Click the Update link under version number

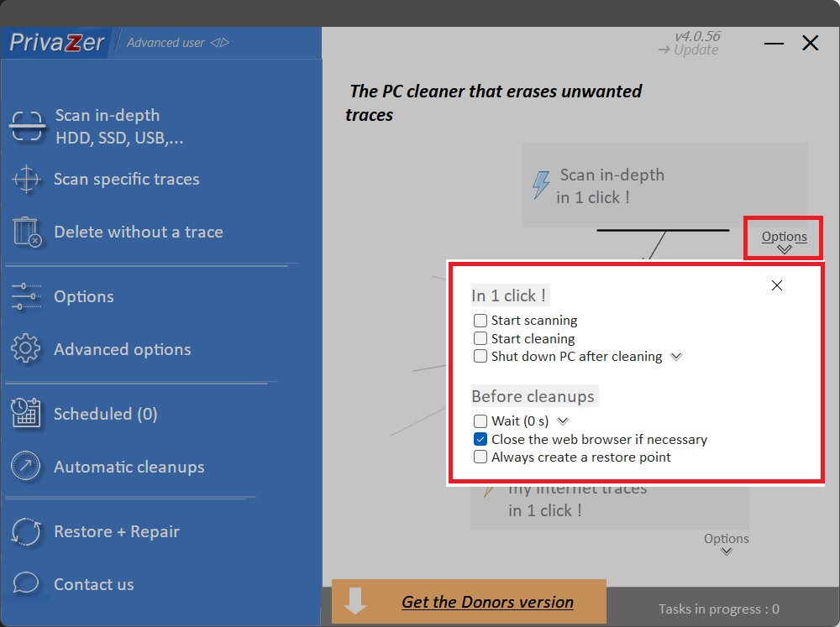689,50
